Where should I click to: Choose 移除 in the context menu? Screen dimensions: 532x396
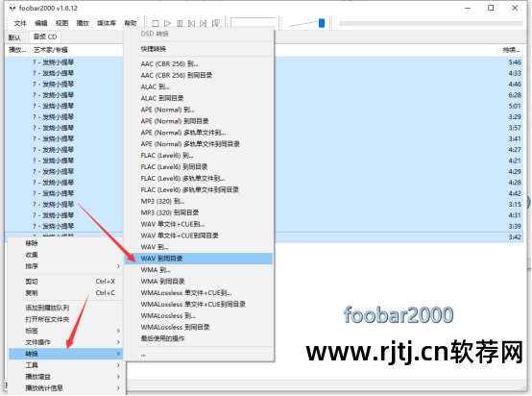click(65, 243)
